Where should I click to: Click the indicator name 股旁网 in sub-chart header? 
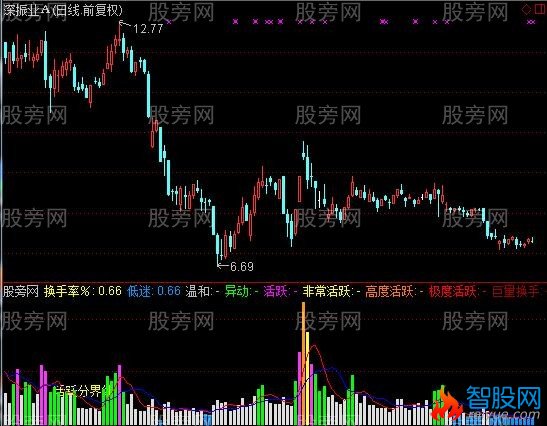pyautogui.click(x=21, y=291)
